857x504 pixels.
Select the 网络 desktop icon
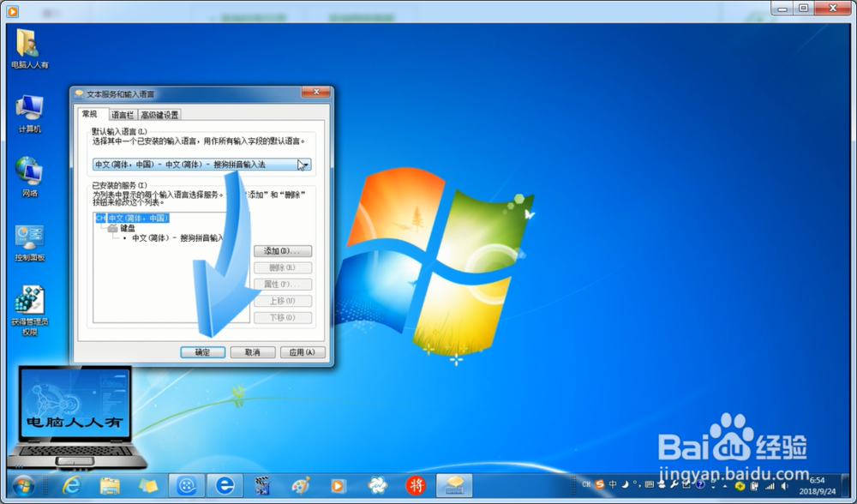point(29,177)
